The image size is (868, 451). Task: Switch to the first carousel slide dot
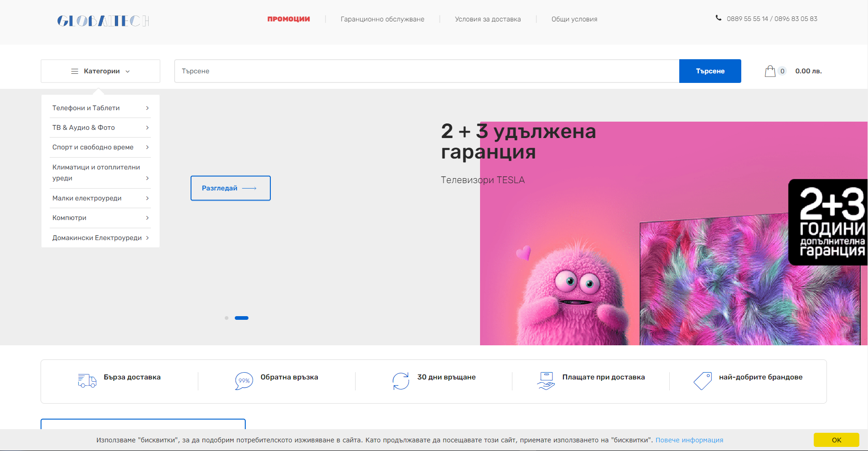click(x=227, y=318)
